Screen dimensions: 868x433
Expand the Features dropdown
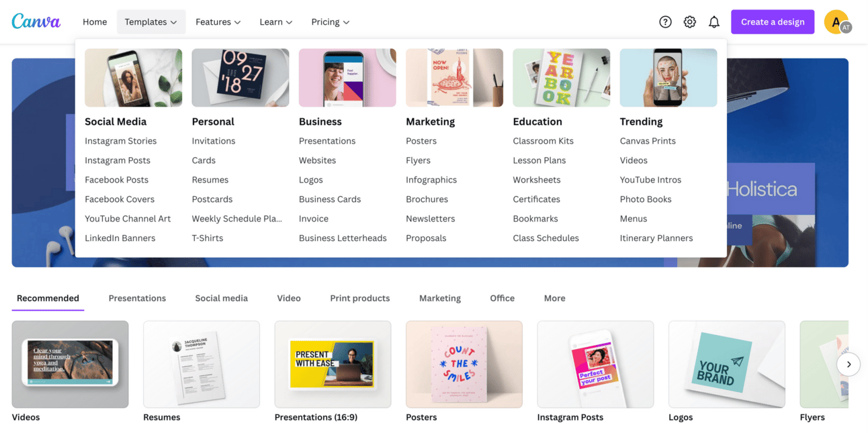coord(218,22)
